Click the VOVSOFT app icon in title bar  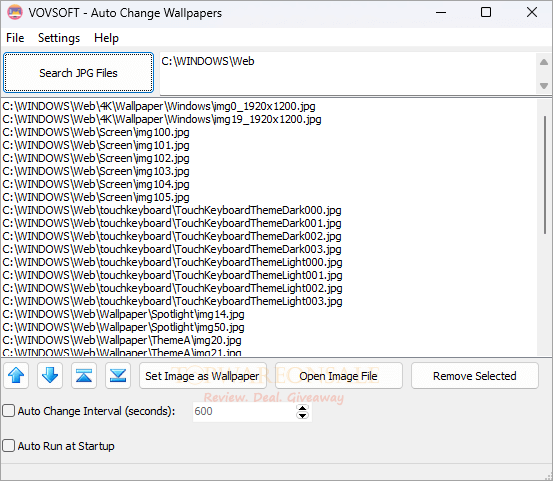point(15,13)
